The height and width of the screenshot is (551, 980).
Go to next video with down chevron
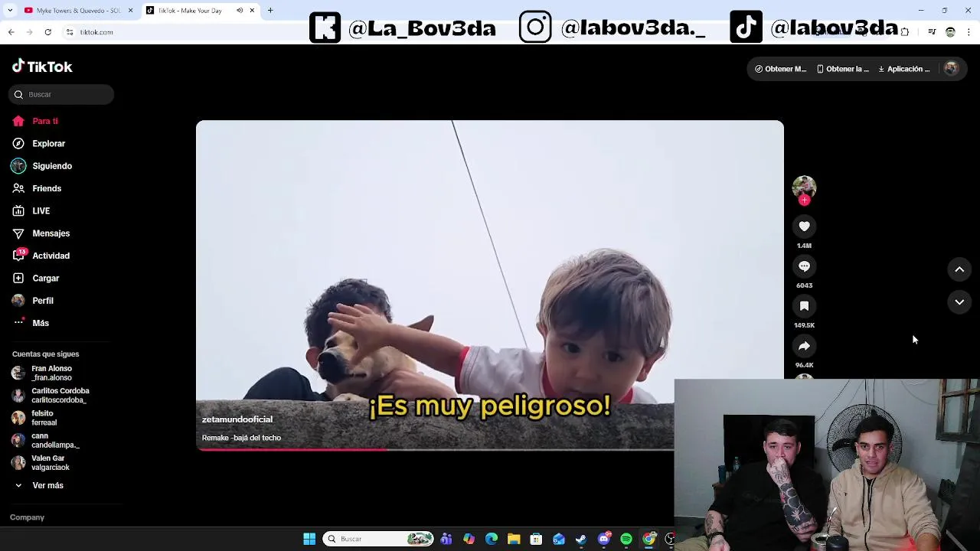pyautogui.click(x=959, y=302)
